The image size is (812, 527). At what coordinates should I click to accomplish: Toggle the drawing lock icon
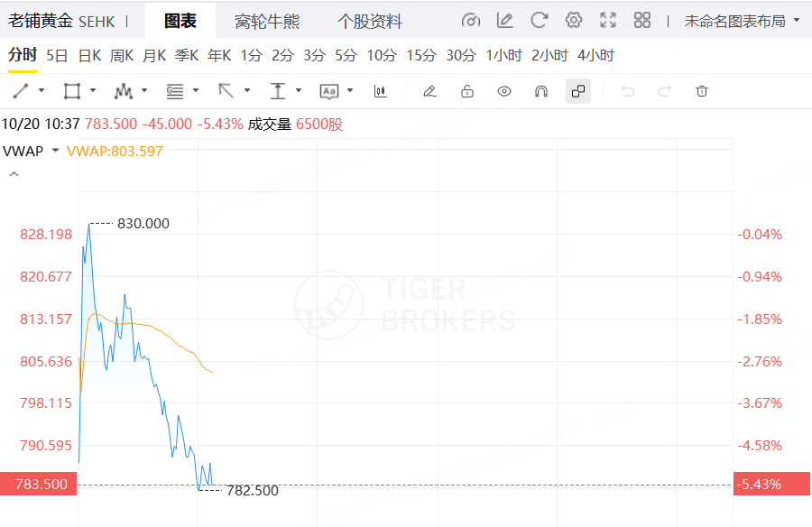467,91
